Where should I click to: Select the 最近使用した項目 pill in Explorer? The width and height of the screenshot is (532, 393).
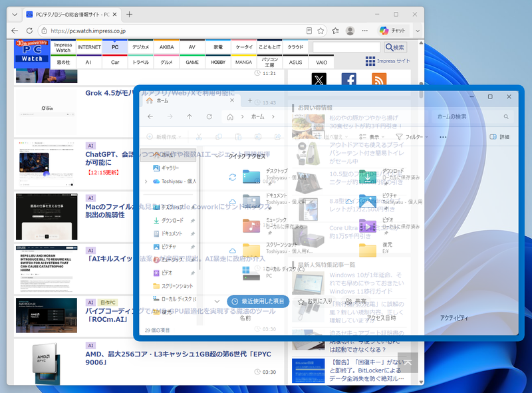click(258, 301)
